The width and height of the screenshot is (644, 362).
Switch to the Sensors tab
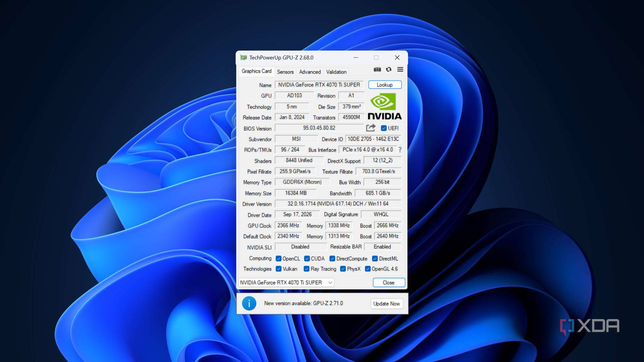click(285, 72)
